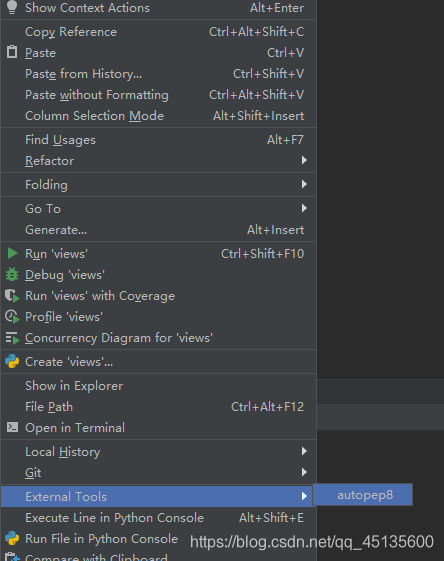Screen dimensions: 444x561
Task: Click the clipboard icon next to Paste
Action: point(12,52)
